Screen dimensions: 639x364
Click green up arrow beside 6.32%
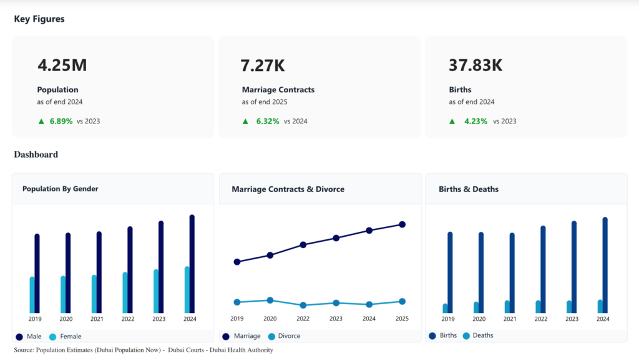coord(246,122)
